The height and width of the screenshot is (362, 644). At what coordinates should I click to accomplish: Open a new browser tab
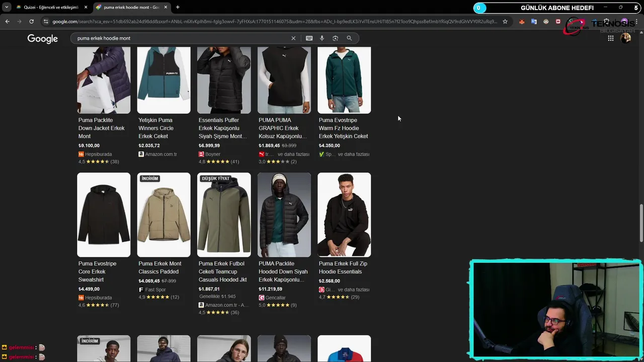[x=178, y=7]
